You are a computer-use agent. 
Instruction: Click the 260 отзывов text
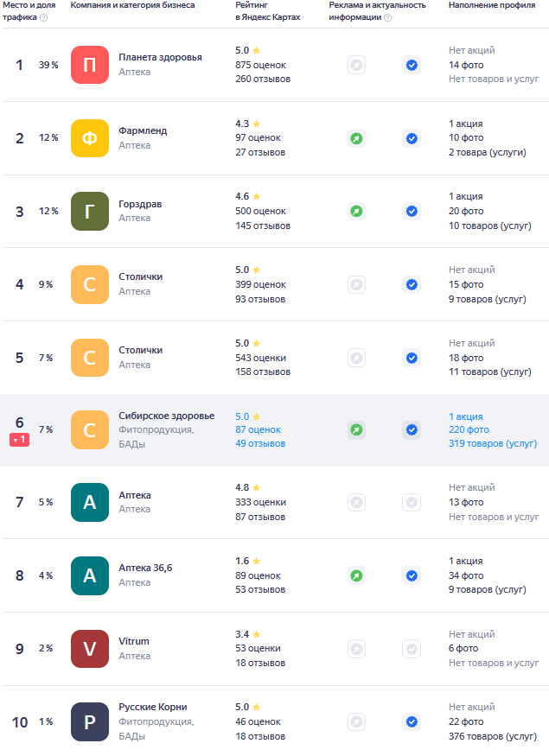(x=263, y=79)
